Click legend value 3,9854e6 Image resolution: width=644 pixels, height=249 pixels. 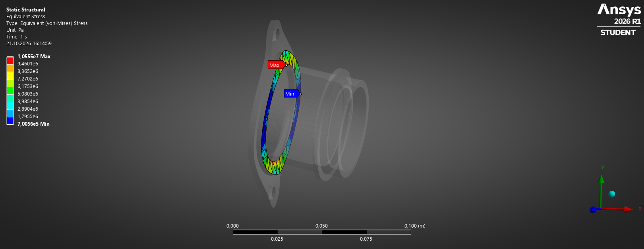28,102
